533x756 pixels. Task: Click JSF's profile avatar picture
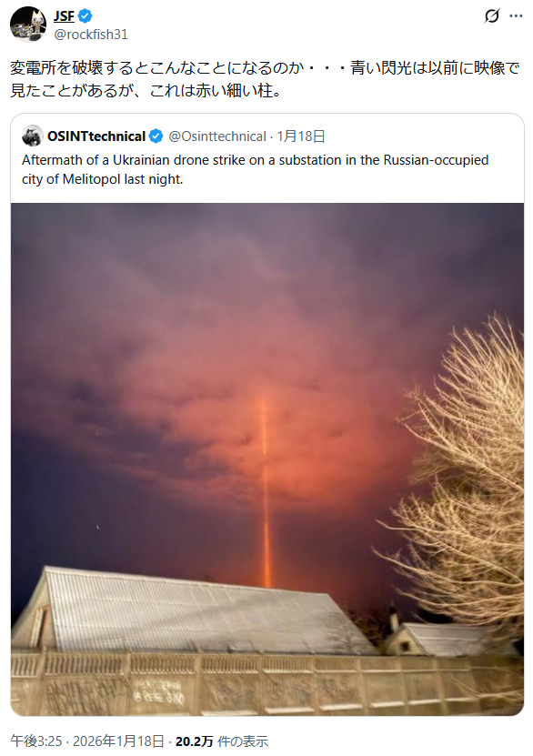click(x=28, y=24)
